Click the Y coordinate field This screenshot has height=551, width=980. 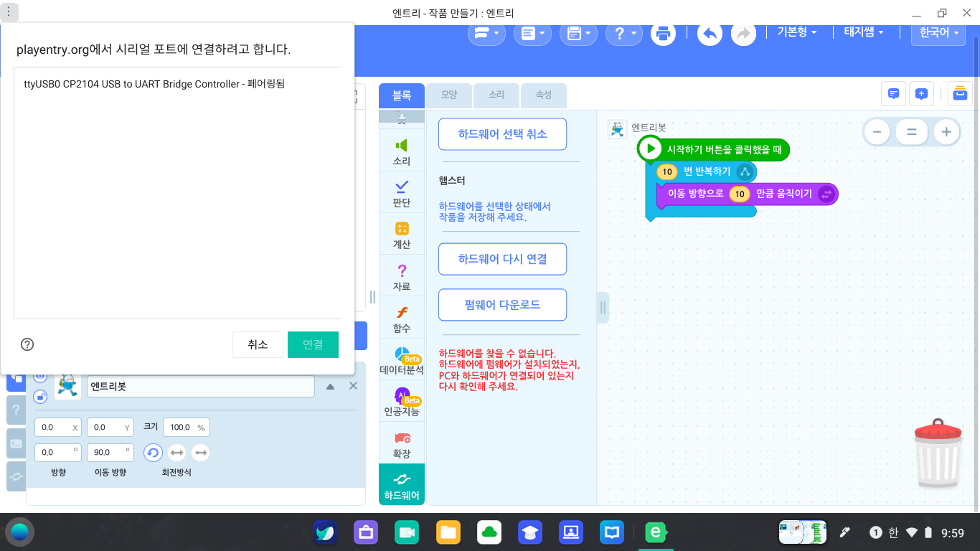(110, 427)
